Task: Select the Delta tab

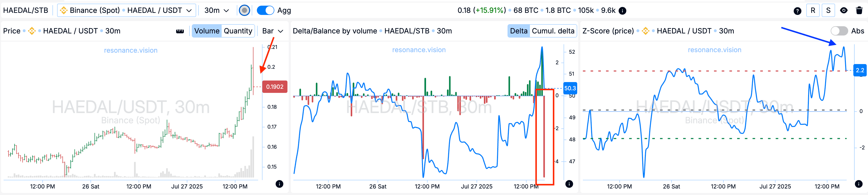Action: [519, 31]
